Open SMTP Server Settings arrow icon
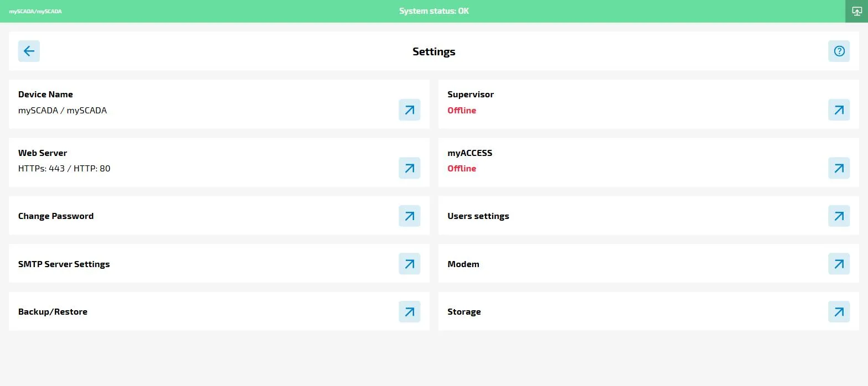 point(409,264)
